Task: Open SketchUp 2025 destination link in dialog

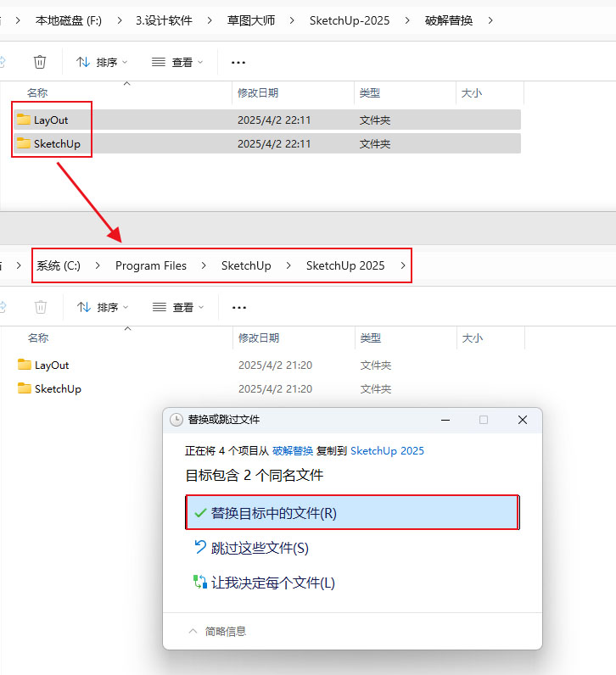Action: tap(387, 451)
